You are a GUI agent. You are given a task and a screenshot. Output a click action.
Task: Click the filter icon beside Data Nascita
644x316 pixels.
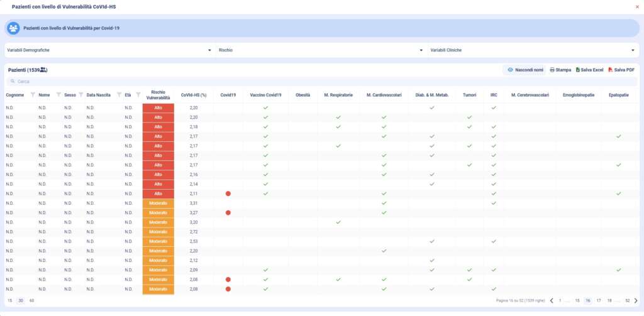118,95
